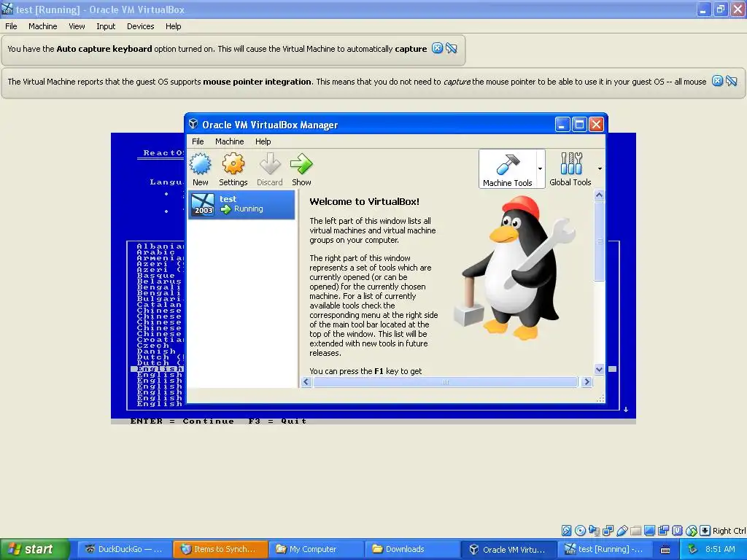
Task: Click the grayed Discard toolbar icon
Action: coord(270,169)
